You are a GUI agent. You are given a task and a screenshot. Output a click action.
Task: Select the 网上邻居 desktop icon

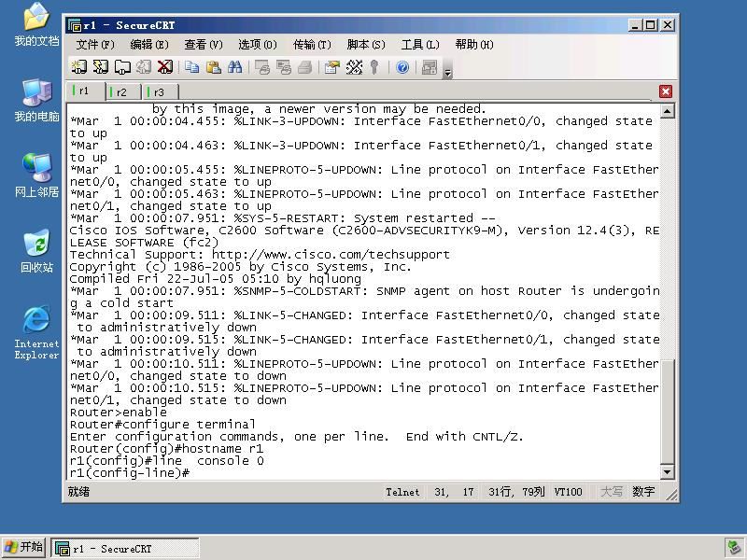tap(36, 175)
